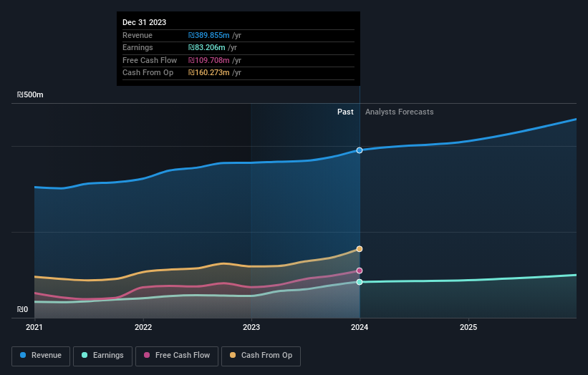588x375 pixels.
Task: Click the Dec 31 2023 tooltip date
Action: click(145, 22)
